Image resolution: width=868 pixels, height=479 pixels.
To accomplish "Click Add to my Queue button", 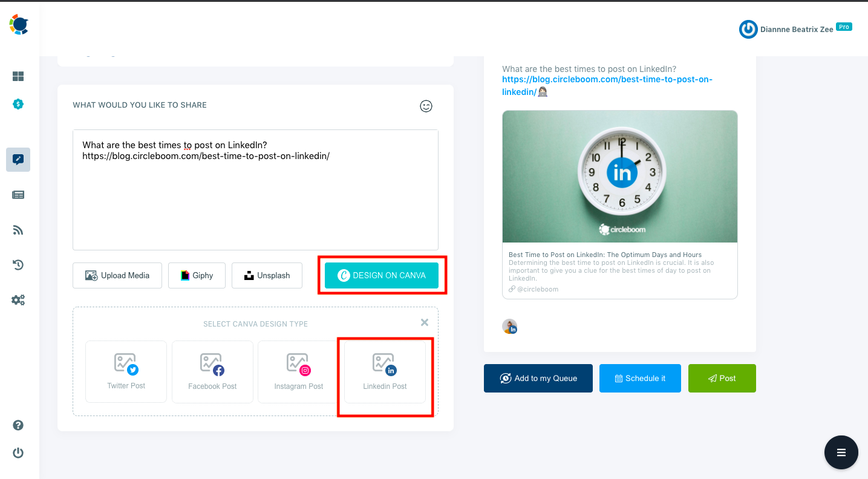I will coord(538,378).
